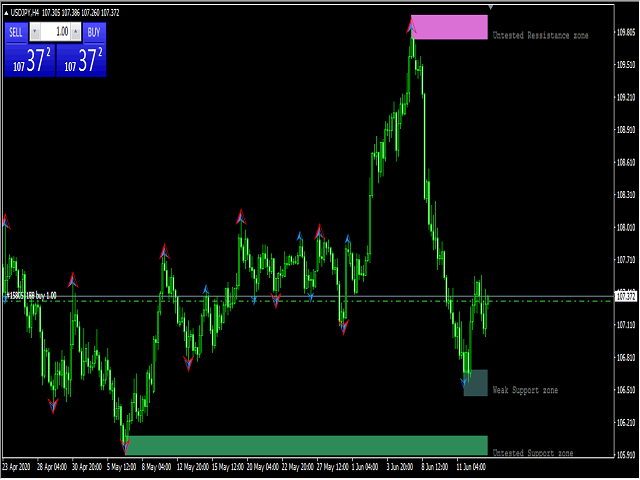Click the 109.510 price axis label
The height and width of the screenshot is (480, 640).
(625, 65)
